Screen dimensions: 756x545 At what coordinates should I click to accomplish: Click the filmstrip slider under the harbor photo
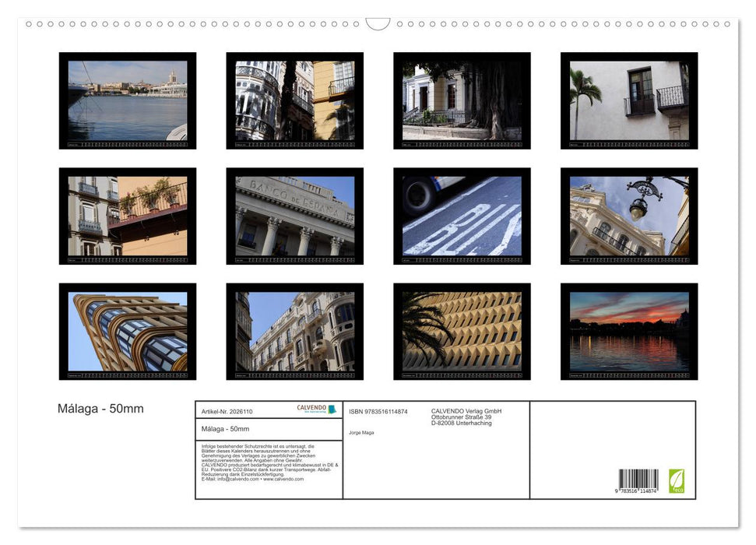126,145
